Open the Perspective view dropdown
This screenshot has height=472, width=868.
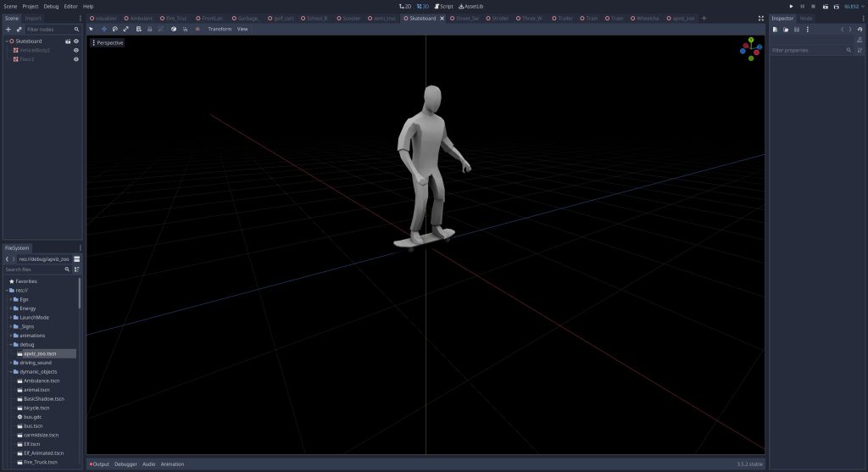pyautogui.click(x=107, y=42)
